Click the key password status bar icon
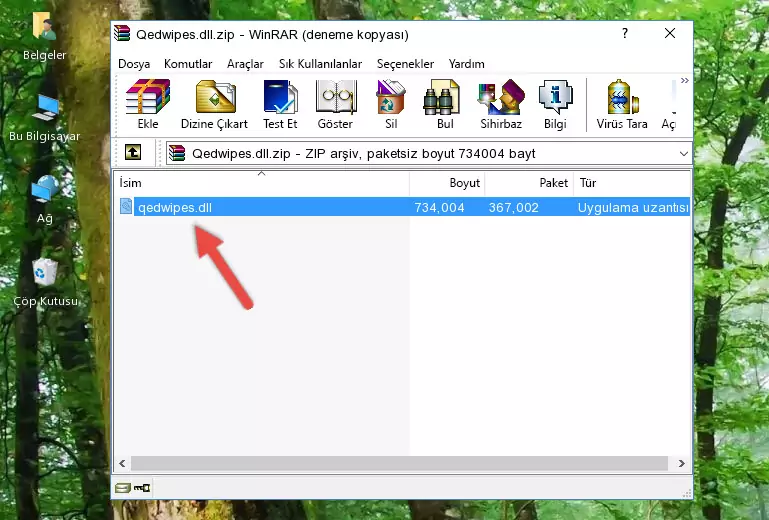769x520 pixels. 142,488
